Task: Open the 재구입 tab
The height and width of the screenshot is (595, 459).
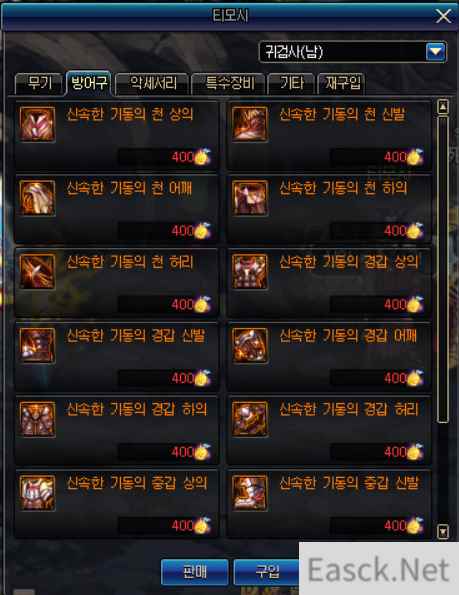Action: point(341,83)
